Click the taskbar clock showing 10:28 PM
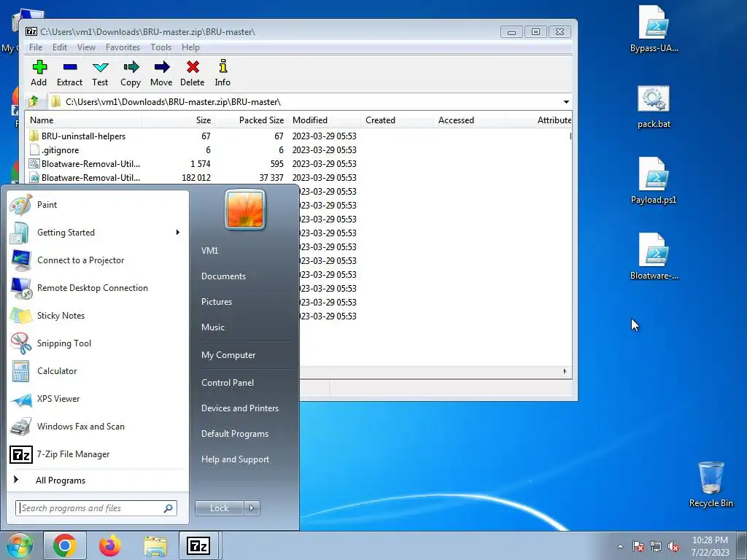Image resolution: width=747 pixels, height=560 pixels. click(x=710, y=546)
